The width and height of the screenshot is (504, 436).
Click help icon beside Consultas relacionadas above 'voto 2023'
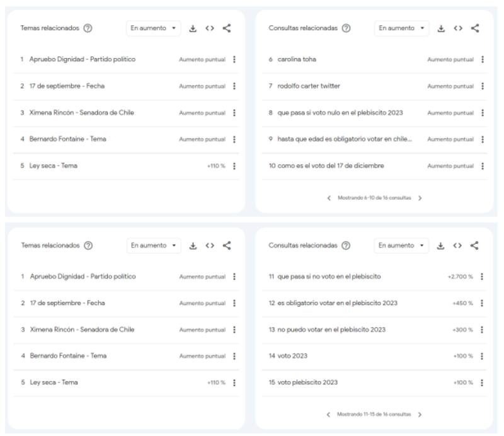(x=346, y=246)
